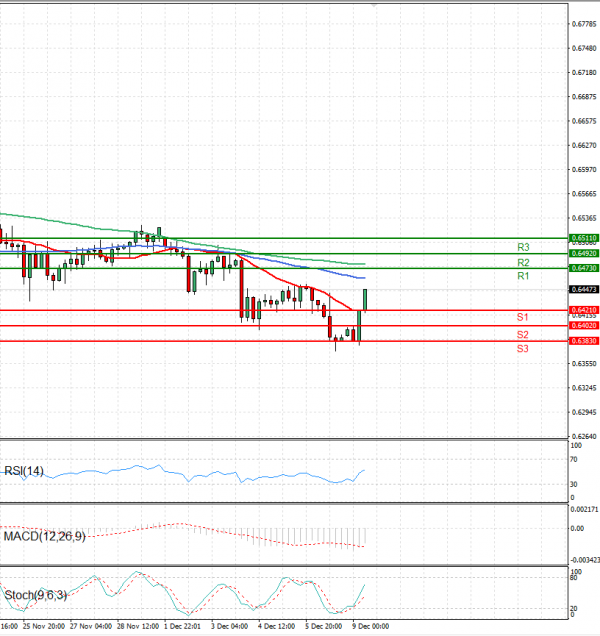Click the 1 Dec 22:01 time label
The height and width of the screenshot is (636, 600).
pos(182,626)
